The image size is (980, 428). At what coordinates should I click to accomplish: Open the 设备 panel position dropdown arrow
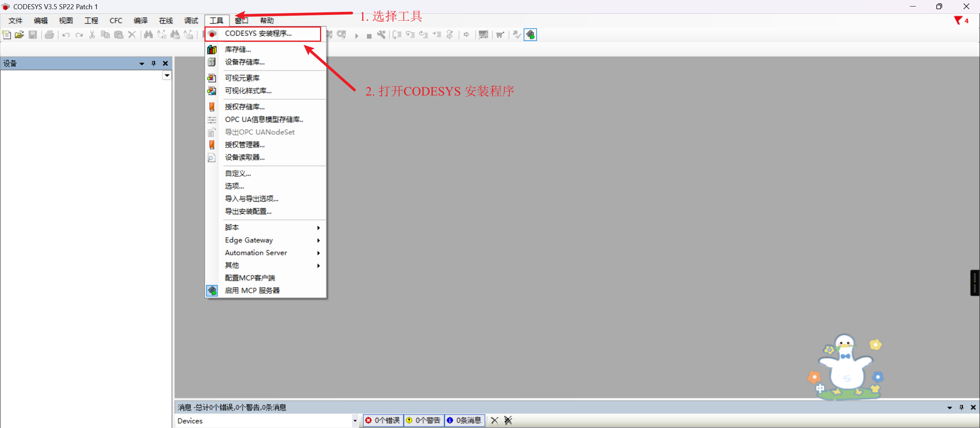pos(142,64)
